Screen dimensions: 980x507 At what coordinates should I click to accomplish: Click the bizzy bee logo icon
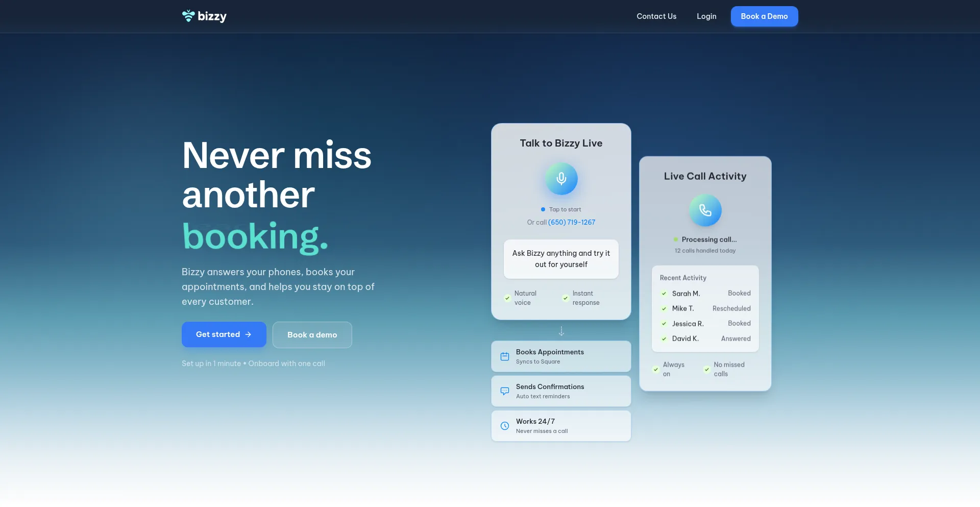[x=188, y=16]
